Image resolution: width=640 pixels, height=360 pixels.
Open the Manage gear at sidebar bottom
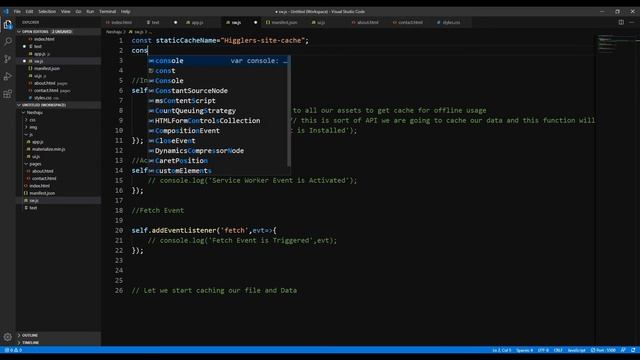pos(8,337)
